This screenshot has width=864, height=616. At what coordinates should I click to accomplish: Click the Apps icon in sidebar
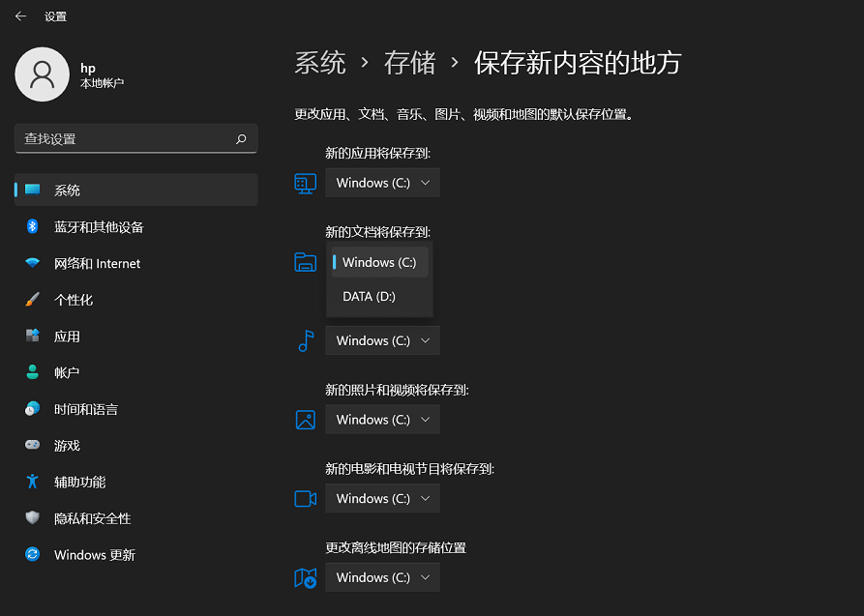[x=33, y=336]
